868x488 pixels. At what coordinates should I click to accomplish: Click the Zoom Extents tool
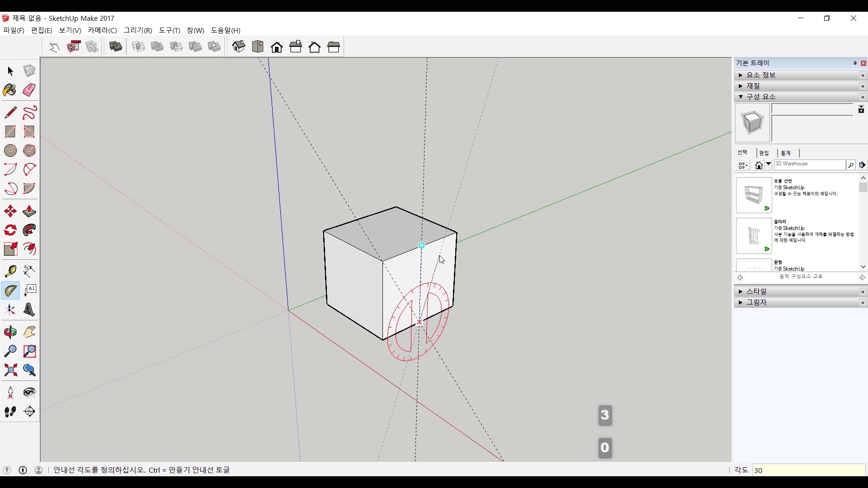point(10,371)
